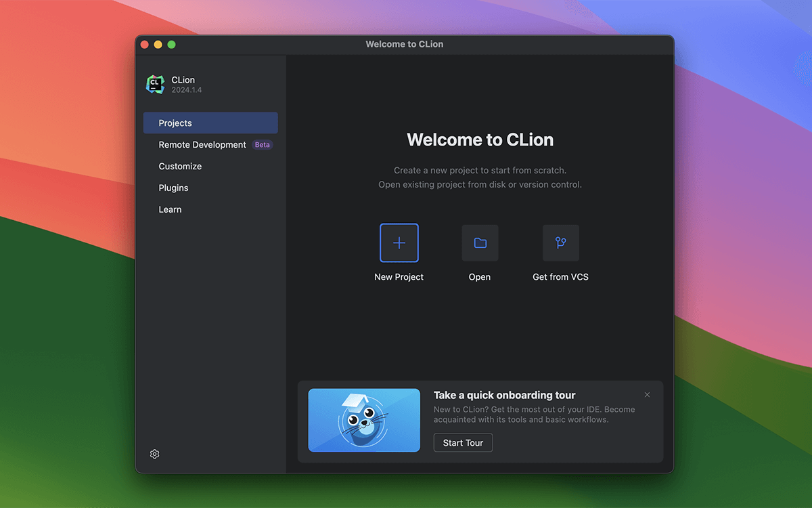The width and height of the screenshot is (812, 508).
Task: Open the Remote Development section
Action: tap(210, 144)
